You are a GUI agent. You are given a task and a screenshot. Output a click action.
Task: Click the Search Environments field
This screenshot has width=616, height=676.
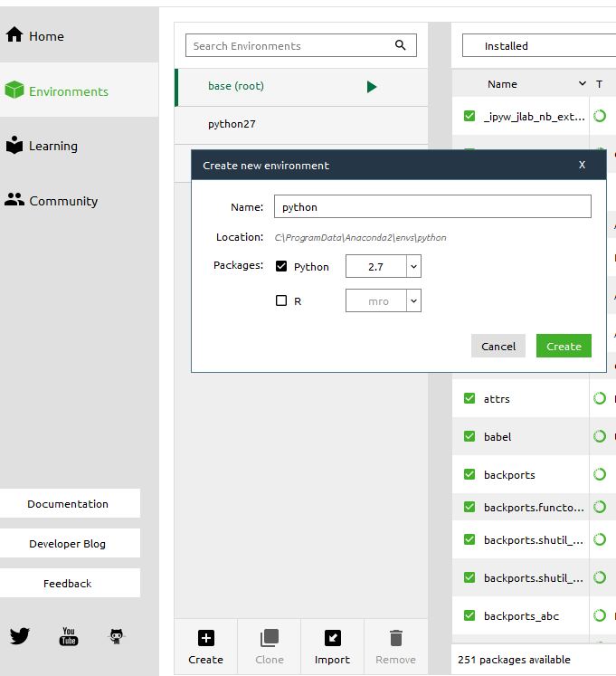(x=301, y=45)
